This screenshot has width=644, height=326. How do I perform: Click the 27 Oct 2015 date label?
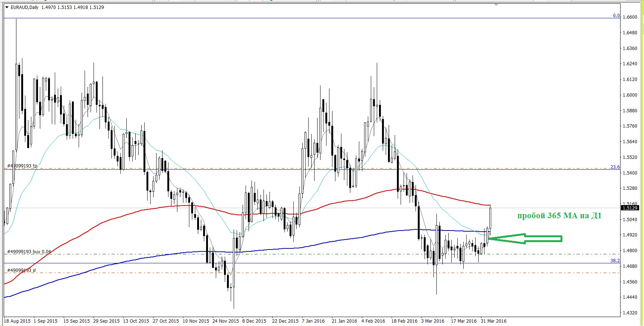click(x=166, y=321)
